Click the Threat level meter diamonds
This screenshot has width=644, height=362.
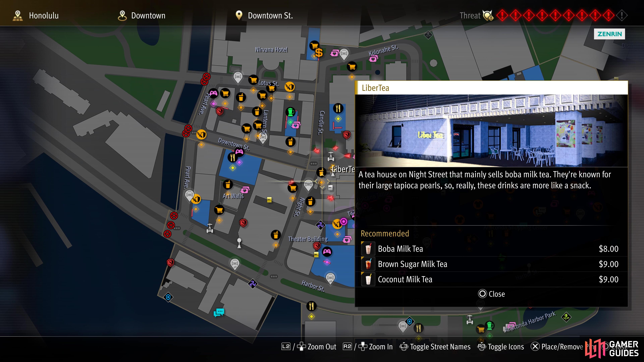point(562,15)
